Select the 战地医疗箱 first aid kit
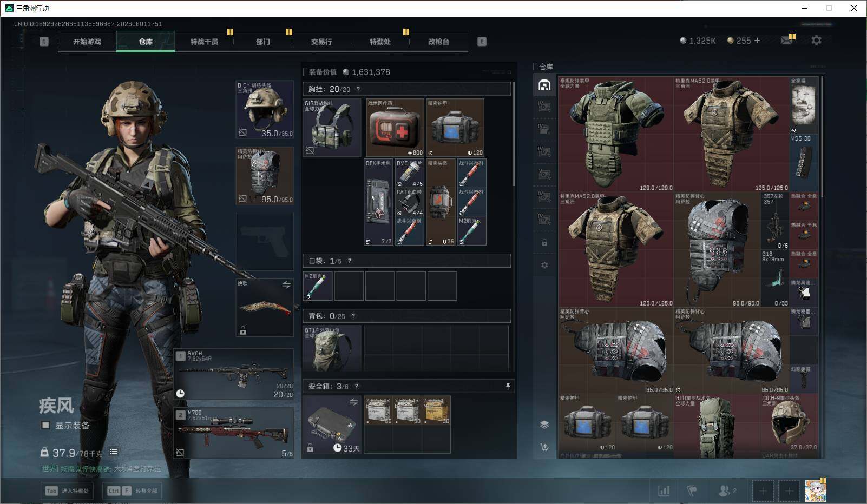Viewport: 867px width, 504px height. pos(395,128)
